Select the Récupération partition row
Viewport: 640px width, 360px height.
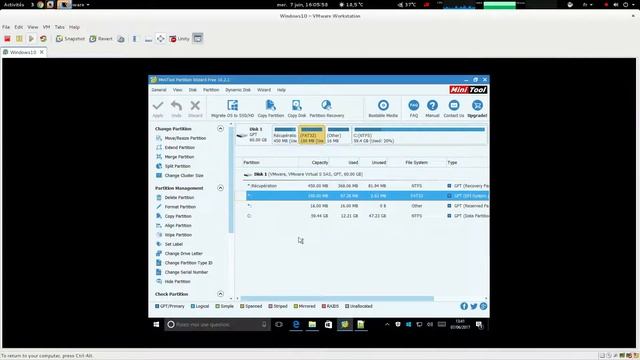pos(367,186)
